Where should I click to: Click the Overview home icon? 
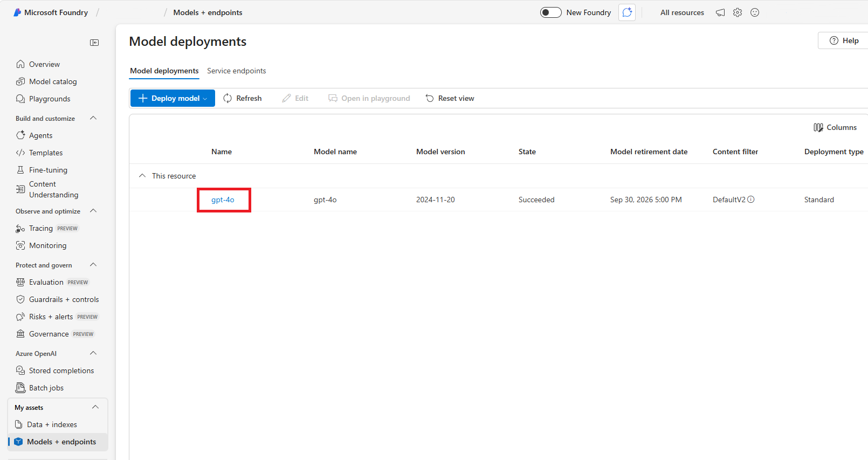20,64
